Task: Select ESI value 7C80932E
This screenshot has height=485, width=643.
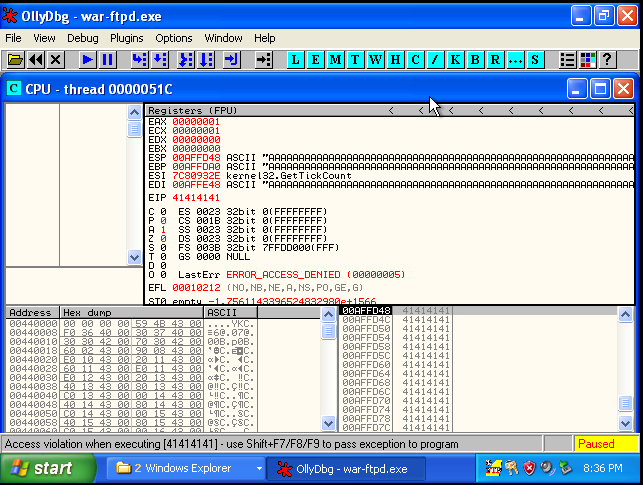Action: (196, 176)
